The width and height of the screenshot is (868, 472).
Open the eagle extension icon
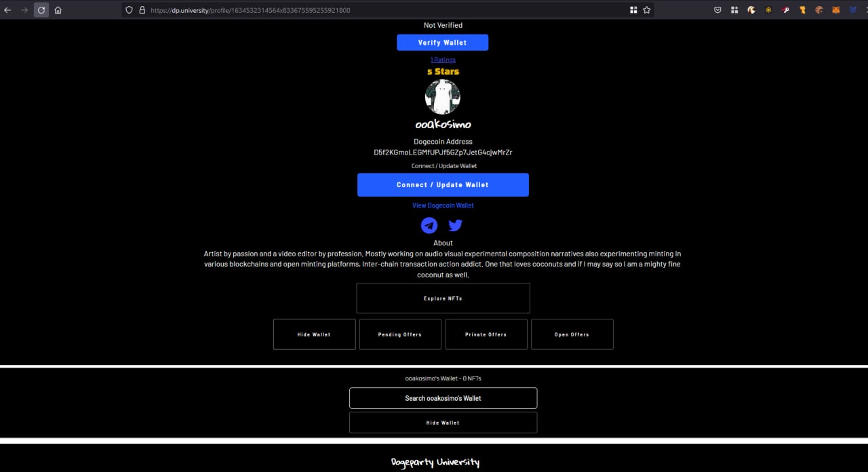click(751, 10)
